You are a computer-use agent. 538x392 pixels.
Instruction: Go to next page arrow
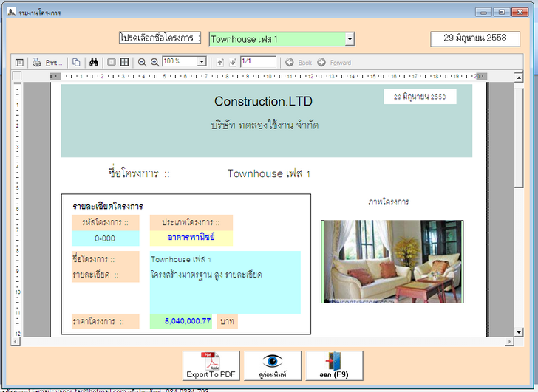click(x=233, y=62)
